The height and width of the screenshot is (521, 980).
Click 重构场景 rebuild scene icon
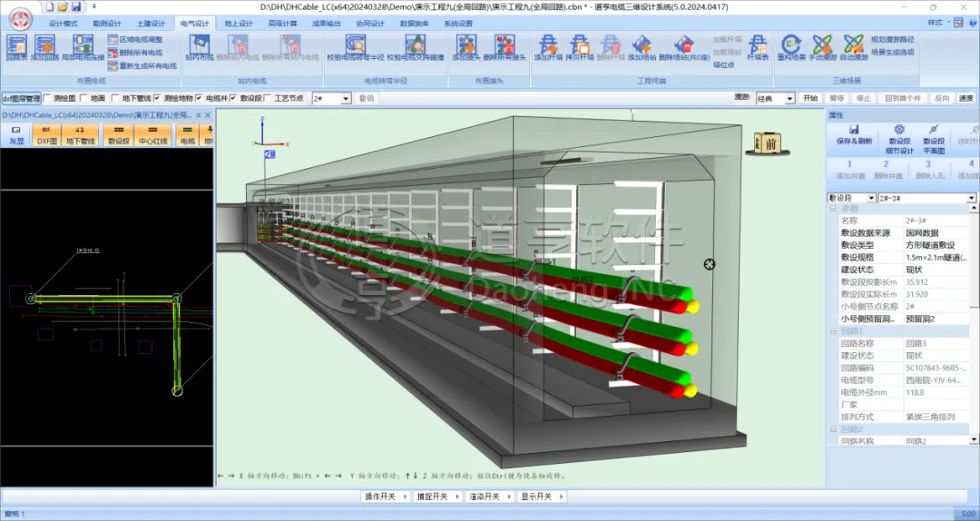coord(790,45)
